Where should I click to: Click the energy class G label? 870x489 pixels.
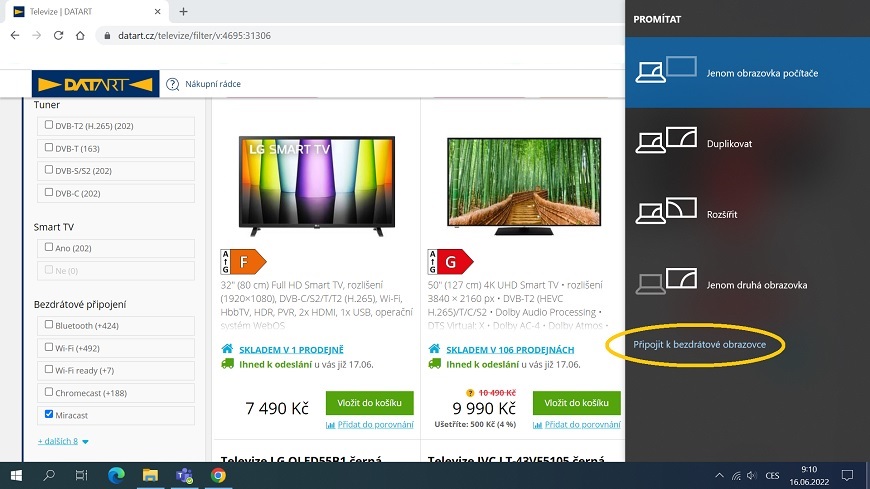(450, 261)
